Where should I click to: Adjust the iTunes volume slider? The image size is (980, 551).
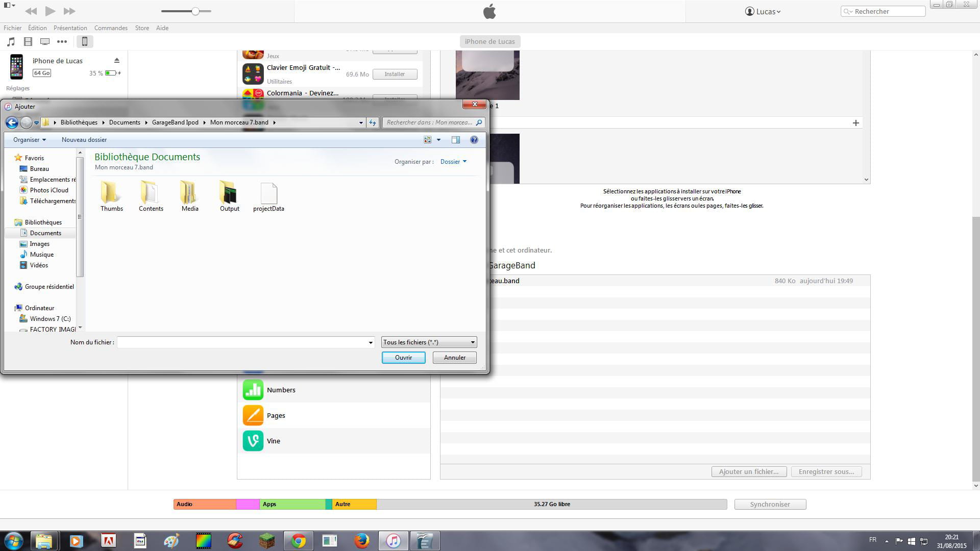pos(195,11)
